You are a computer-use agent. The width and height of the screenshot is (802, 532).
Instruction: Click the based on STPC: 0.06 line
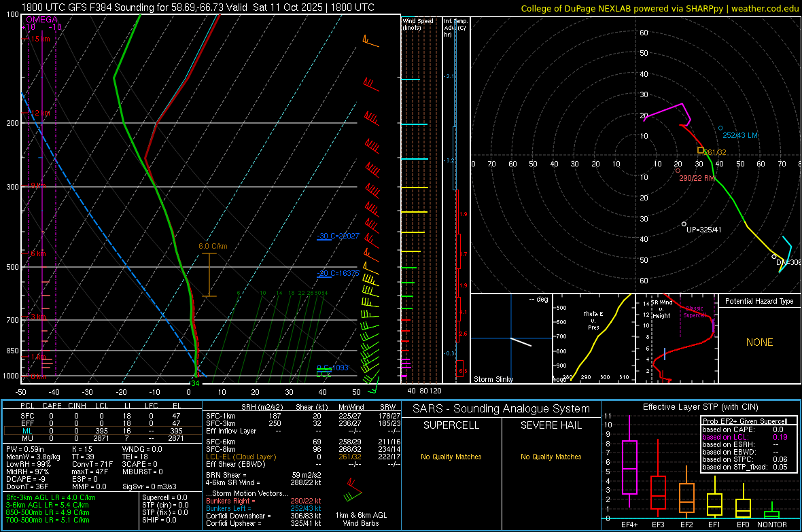pyautogui.click(x=745, y=459)
